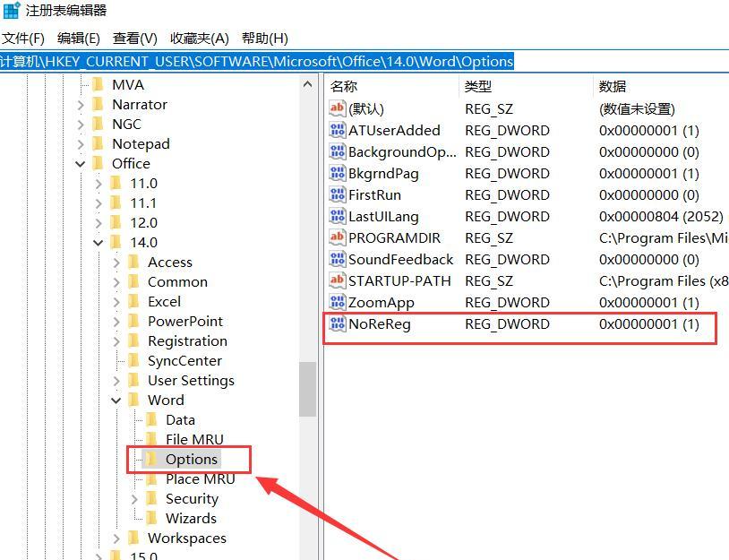
Task: Click the STARTUP-PATH string value icon
Action: point(337,280)
